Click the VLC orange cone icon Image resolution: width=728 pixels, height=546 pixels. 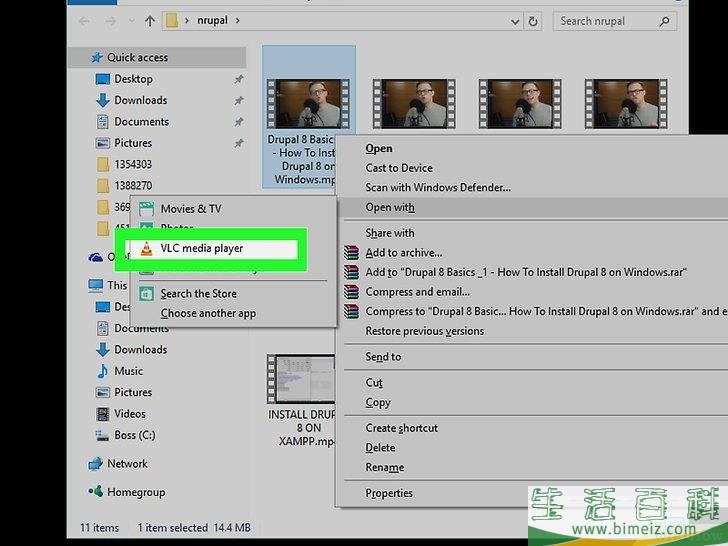coord(146,249)
